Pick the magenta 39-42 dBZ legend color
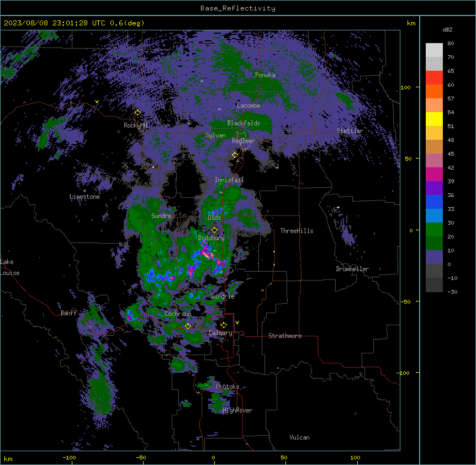476x465 pixels. 434,174
